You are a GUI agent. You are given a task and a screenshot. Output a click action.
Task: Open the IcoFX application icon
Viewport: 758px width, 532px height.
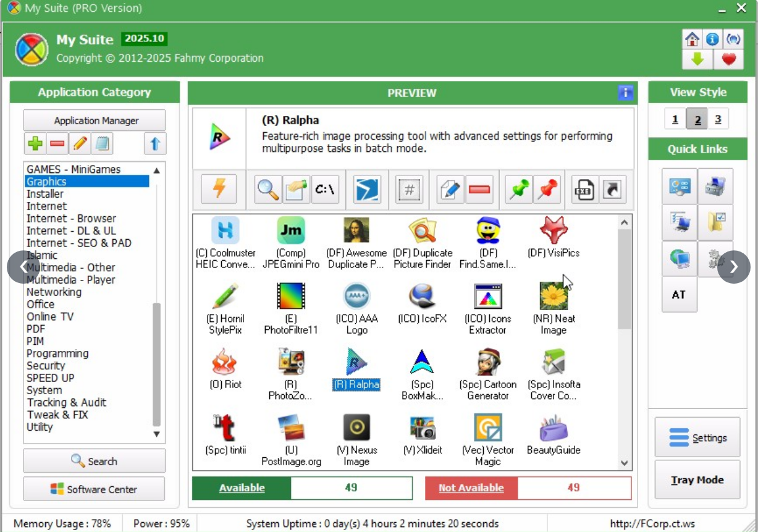click(423, 307)
